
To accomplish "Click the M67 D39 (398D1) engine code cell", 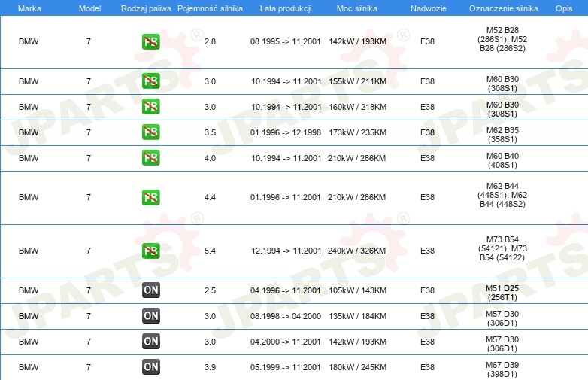I will point(502,367).
